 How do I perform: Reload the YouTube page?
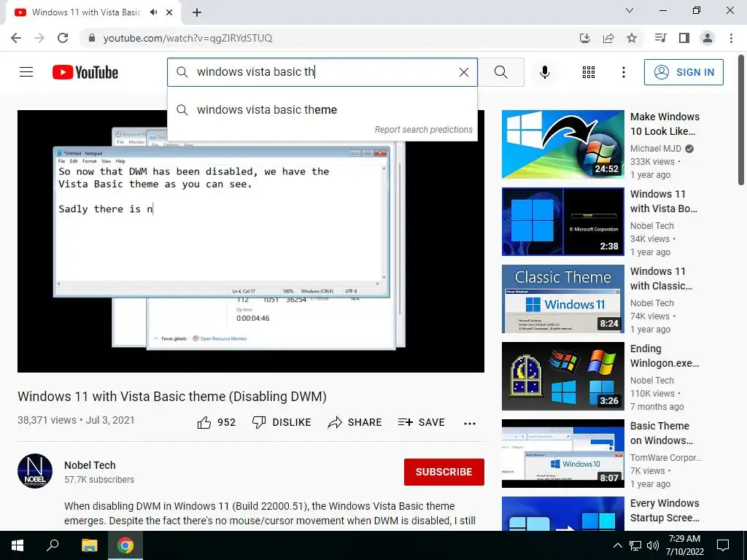tap(63, 38)
